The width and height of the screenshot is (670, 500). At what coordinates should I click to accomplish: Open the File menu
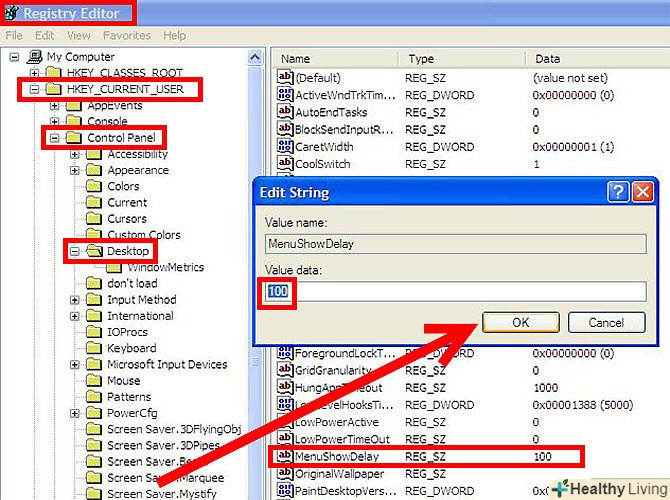pos(14,35)
